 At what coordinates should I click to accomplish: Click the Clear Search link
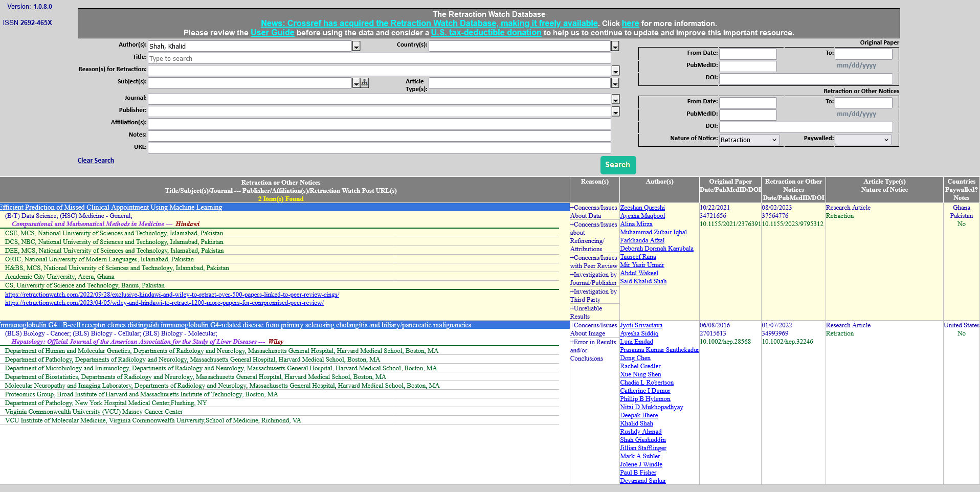point(96,161)
